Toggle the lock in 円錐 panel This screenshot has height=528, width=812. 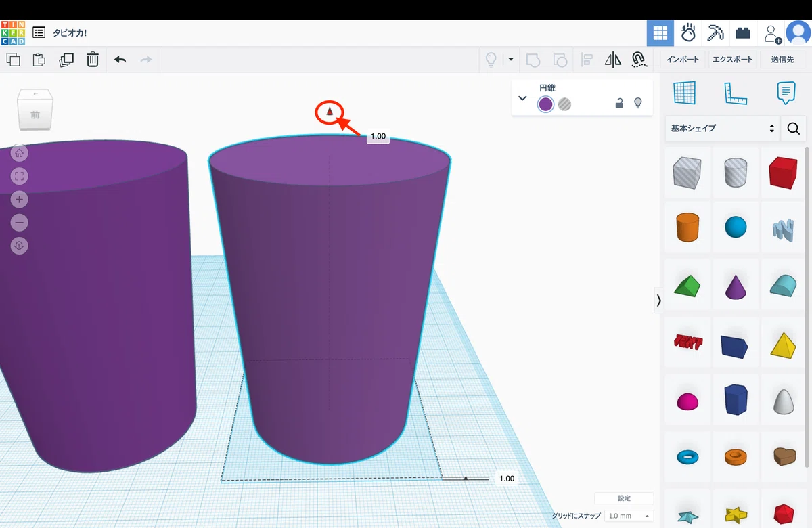(618, 104)
